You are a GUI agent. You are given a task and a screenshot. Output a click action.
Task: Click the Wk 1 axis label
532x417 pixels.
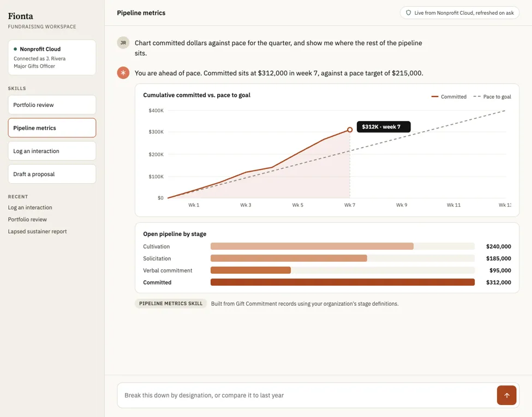point(194,205)
